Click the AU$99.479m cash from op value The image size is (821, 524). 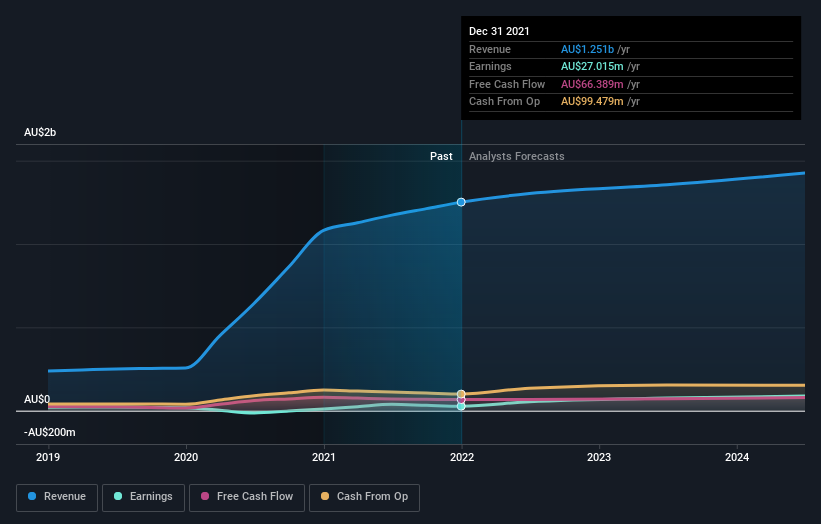[592, 102]
